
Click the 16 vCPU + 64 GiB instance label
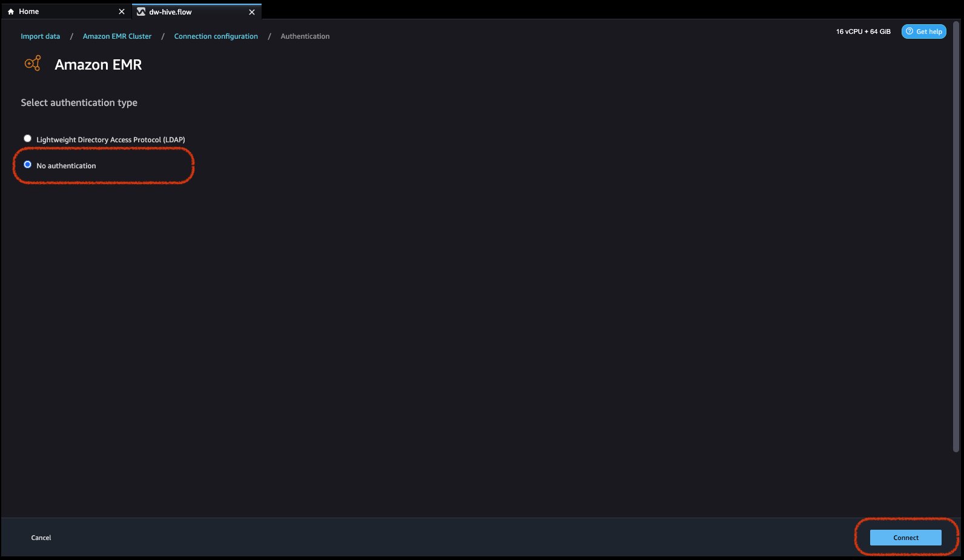[863, 31]
